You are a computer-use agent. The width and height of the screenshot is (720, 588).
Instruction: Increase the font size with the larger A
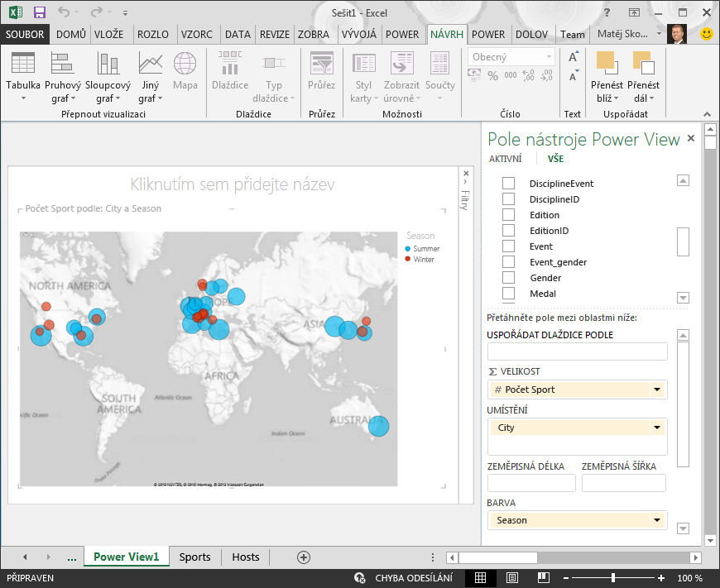[x=573, y=57]
